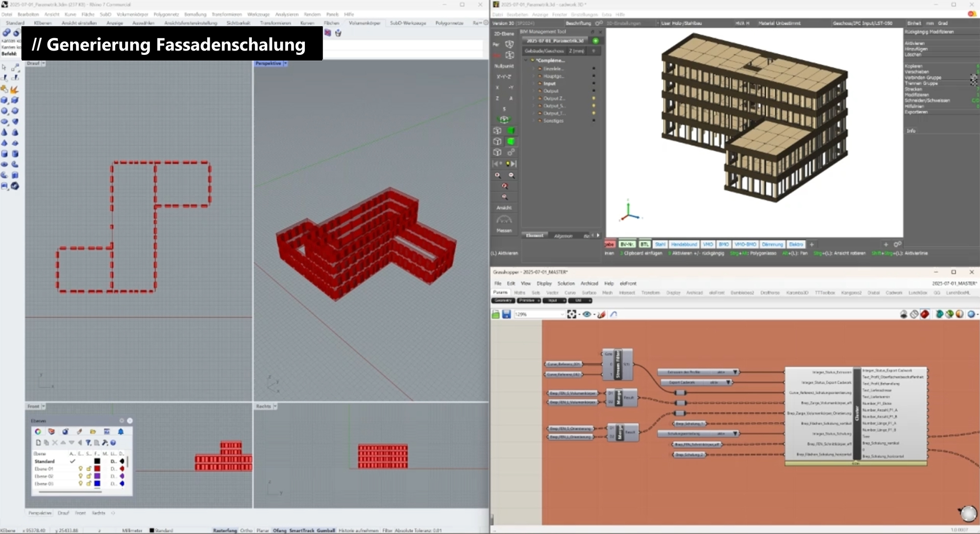The width and height of the screenshot is (980, 534).
Task: Open the Grasshopper zoom percentage dropdown
Action: pos(562,314)
